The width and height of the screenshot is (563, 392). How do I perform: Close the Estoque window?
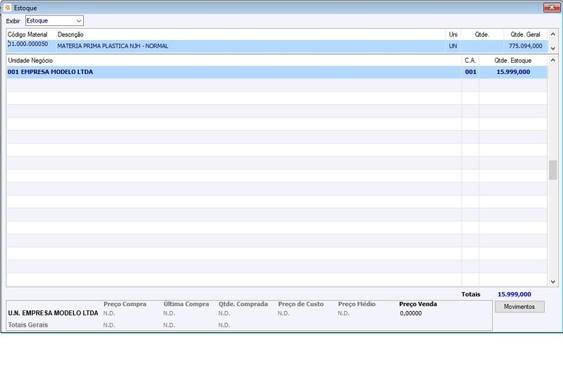552,8
